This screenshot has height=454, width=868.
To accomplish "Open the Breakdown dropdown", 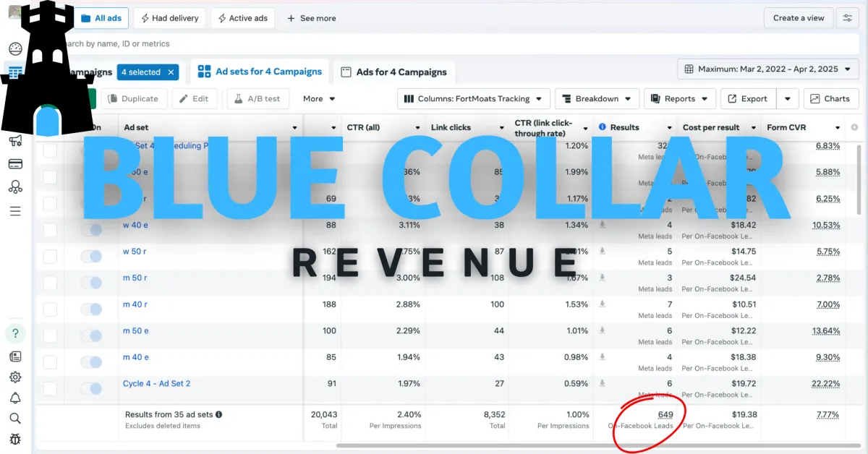I will coord(597,99).
